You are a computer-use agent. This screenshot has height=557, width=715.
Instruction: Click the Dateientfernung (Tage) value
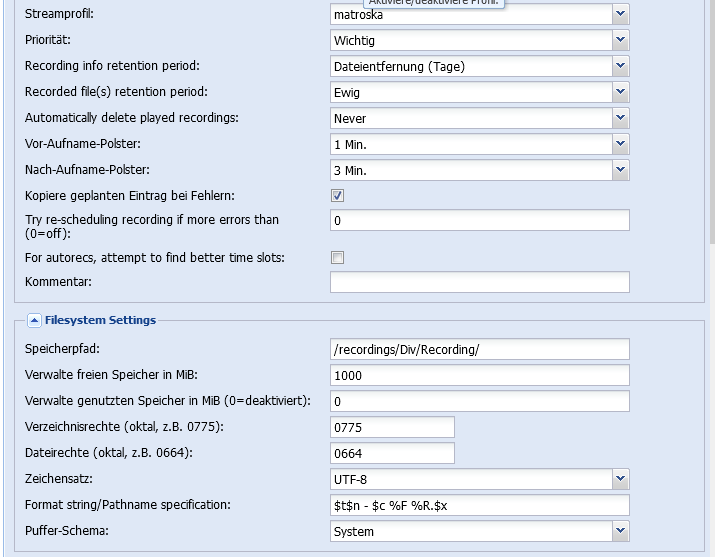[x=471, y=66]
